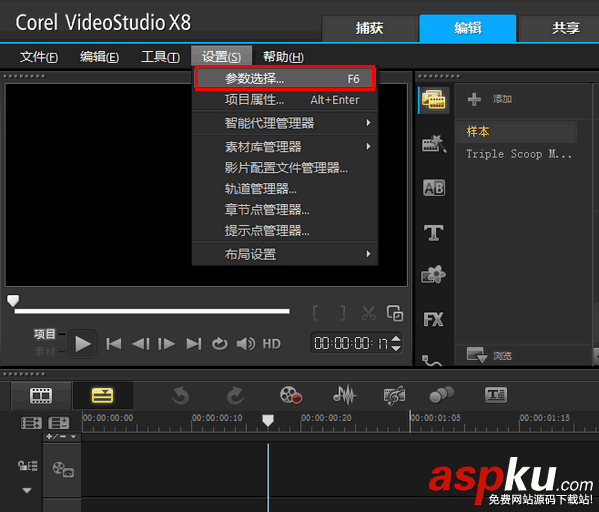Open the File menu
Screen dimensions: 599x512
(39, 57)
